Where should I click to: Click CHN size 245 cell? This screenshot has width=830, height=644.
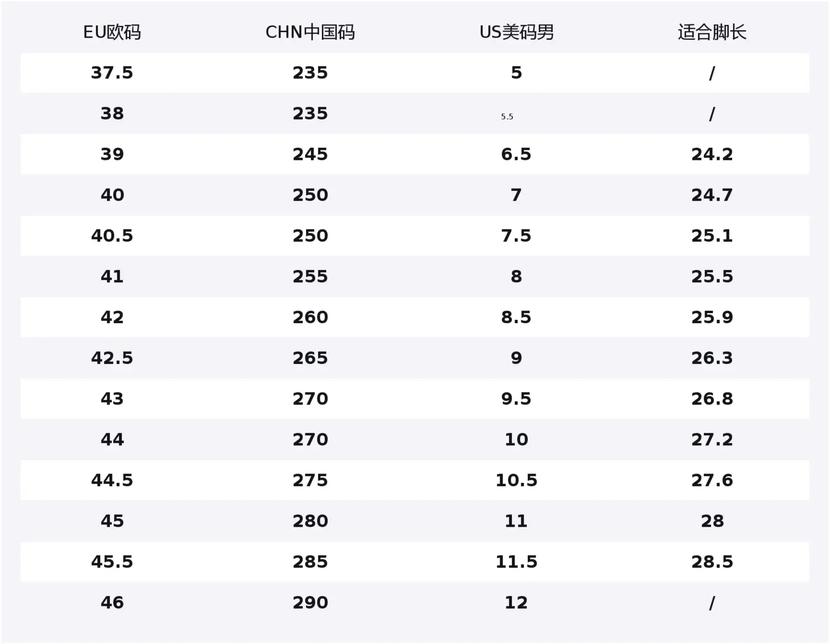(x=310, y=154)
